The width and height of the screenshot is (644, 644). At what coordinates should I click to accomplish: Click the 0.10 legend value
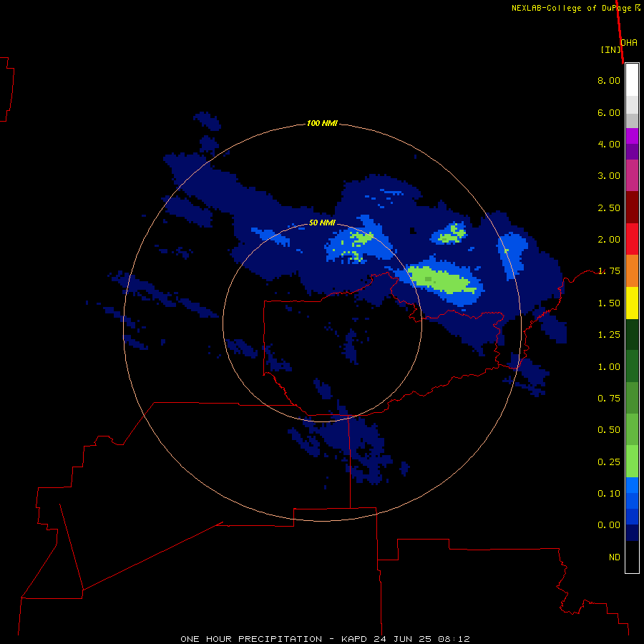[x=609, y=494]
